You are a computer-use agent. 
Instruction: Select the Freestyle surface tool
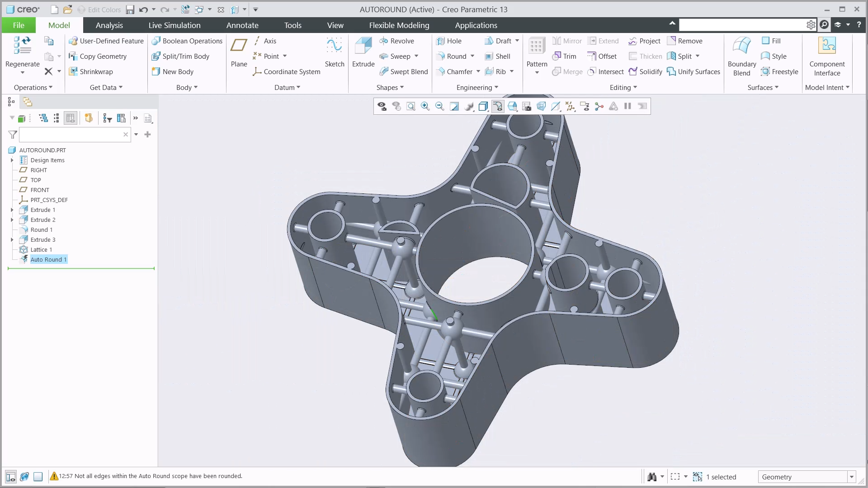(779, 71)
